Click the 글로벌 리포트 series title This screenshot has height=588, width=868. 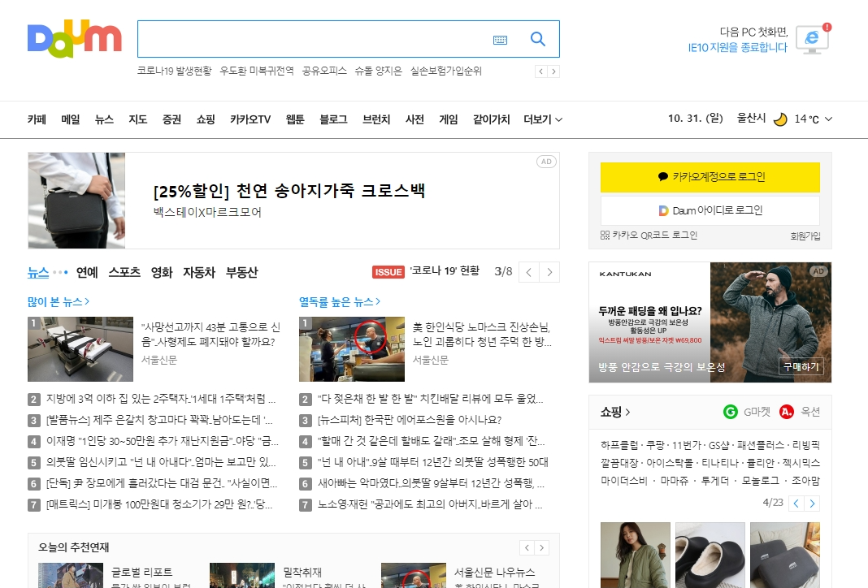tap(141, 572)
